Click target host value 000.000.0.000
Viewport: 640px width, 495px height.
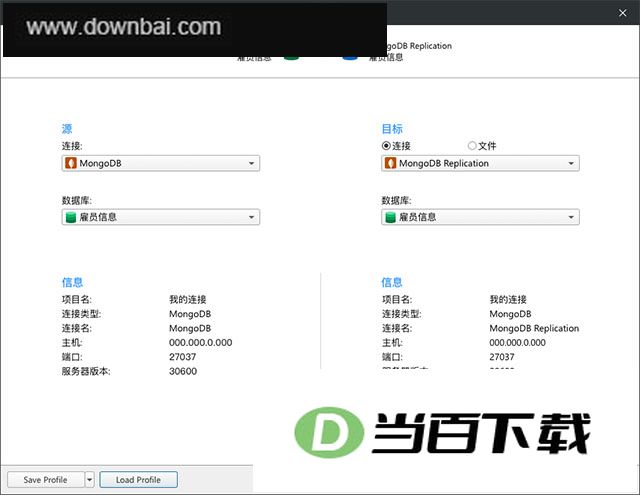click(517, 342)
